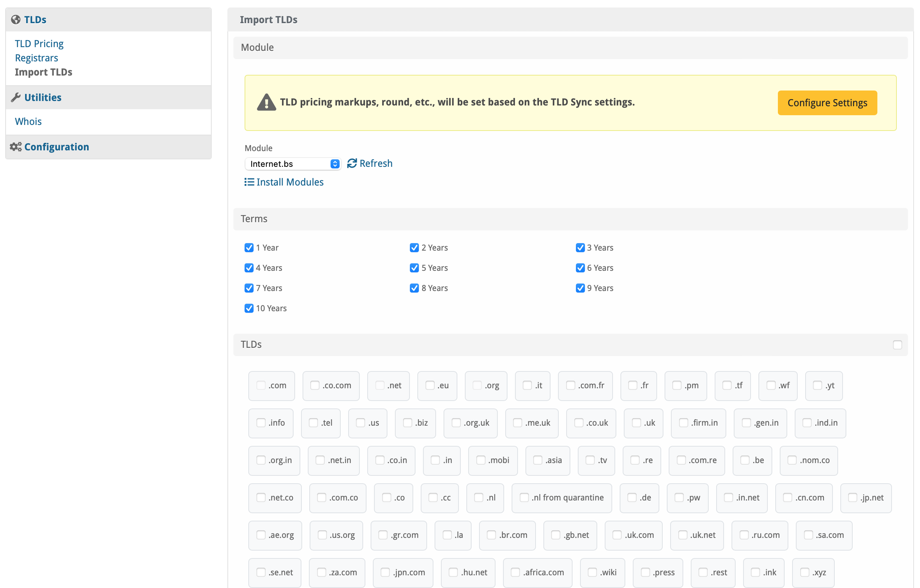The width and height of the screenshot is (920, 588).
Task: Open the TLD Pricing page
Action: point(39,43)
